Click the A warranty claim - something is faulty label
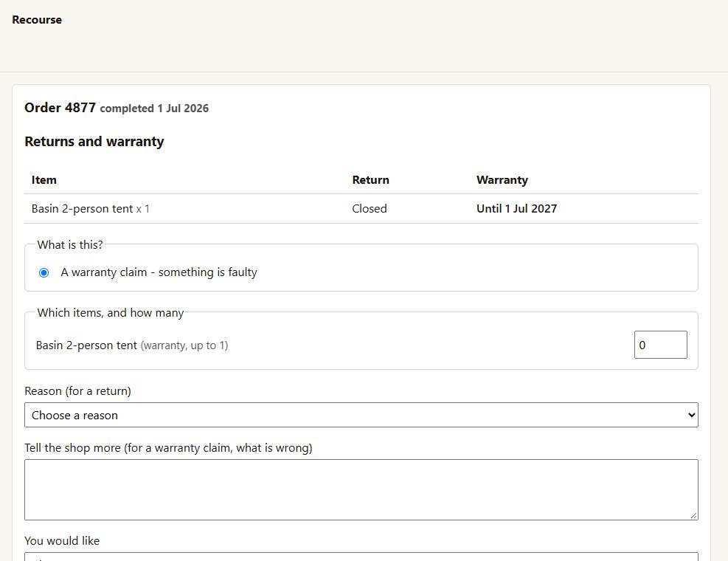728x561 pixels. pos(159,272)
